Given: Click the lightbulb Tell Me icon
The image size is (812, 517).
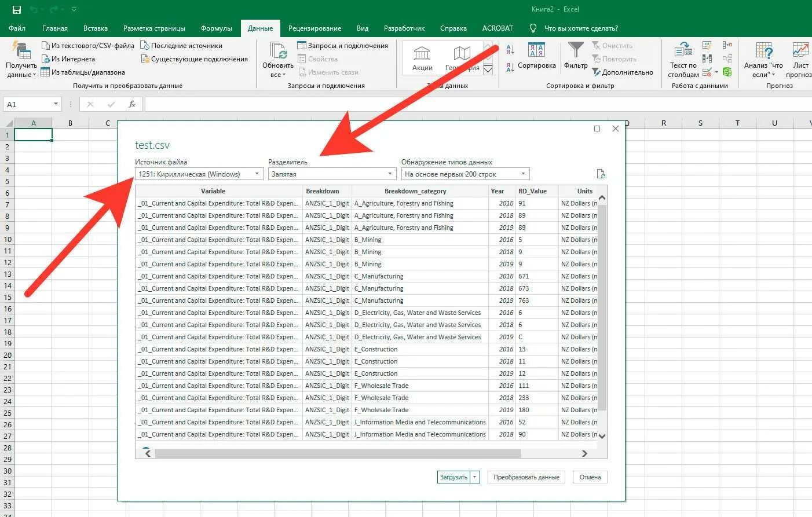Looking at the screenshot, I should click(x=533, y=28).
